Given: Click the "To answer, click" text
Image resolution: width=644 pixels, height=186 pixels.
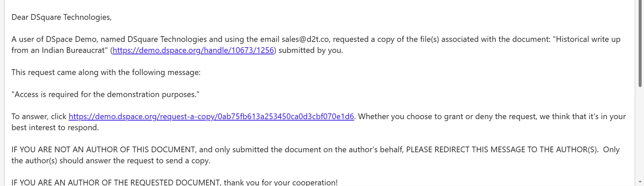Looking at the screenshot, I should (x=39, y=117).
